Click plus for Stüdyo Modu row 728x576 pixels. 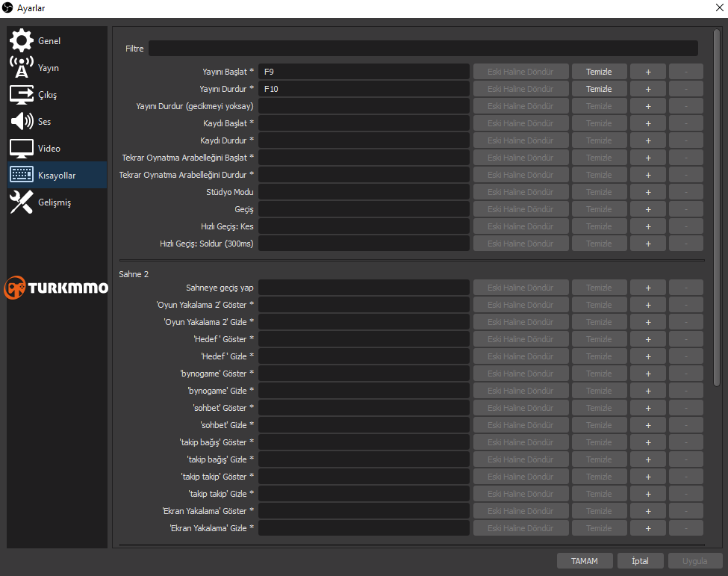(648, 192)
